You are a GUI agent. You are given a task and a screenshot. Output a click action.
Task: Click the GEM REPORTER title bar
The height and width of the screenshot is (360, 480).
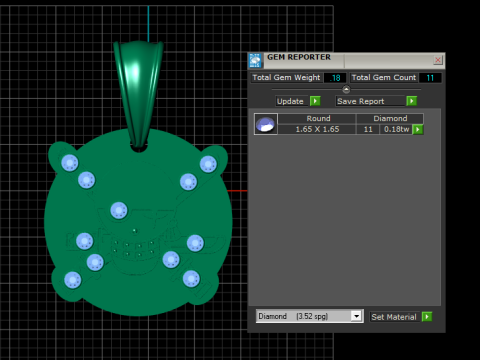347,60
